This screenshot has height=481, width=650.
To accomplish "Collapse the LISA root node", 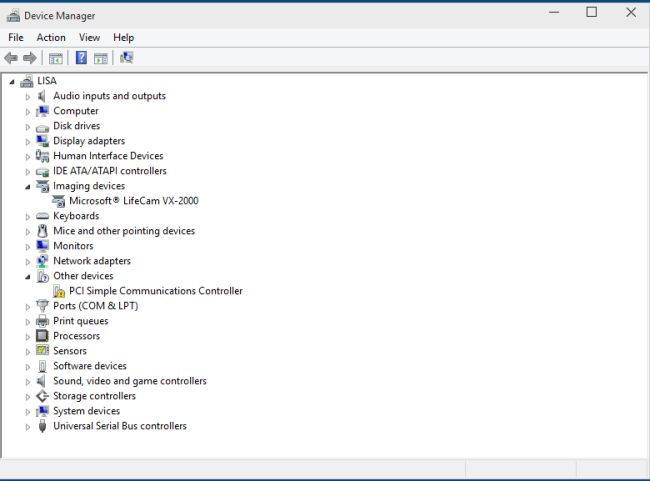I will coord(12,82).
